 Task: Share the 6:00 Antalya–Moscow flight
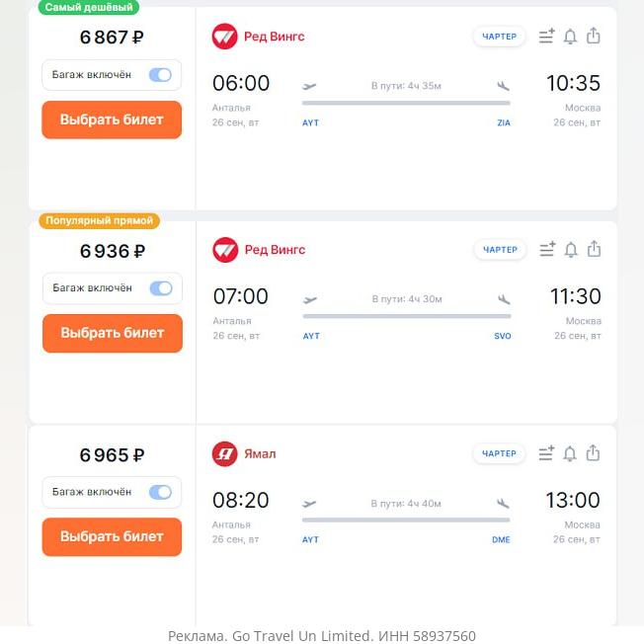(594, 36)
